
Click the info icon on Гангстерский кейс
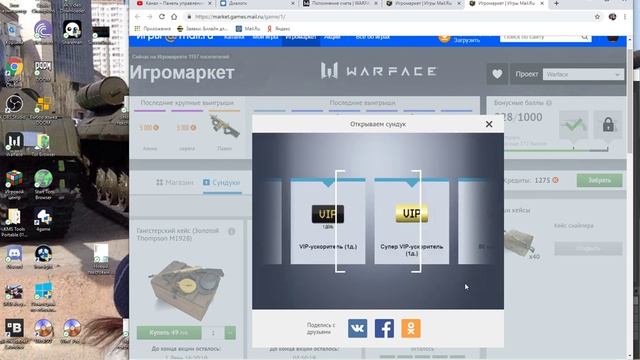[231, 231]
